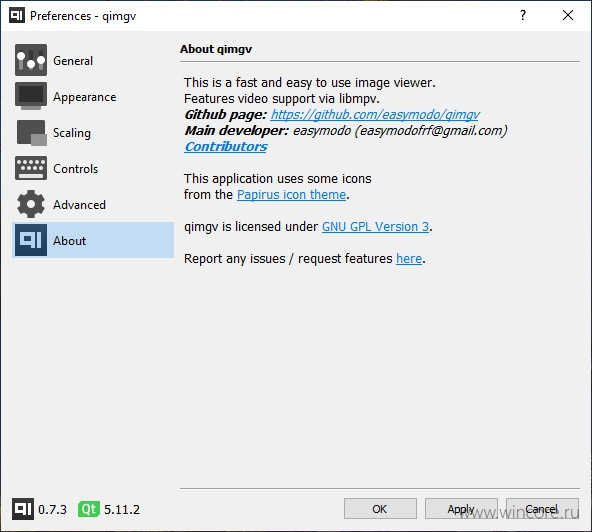This screenshot has width=592, height=532.
Task: Open the Contributors link
Action: point(226,146)
